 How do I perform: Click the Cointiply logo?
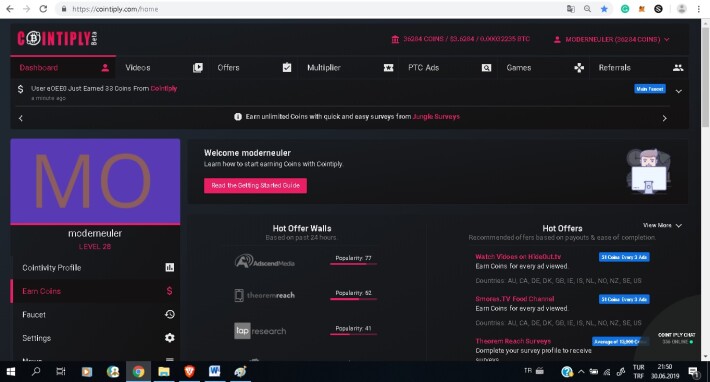[x=58, y=38]
